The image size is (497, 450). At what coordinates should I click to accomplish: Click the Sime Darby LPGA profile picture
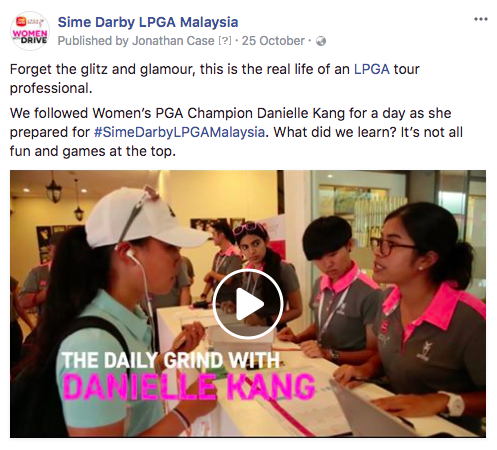tap(30, 31)
